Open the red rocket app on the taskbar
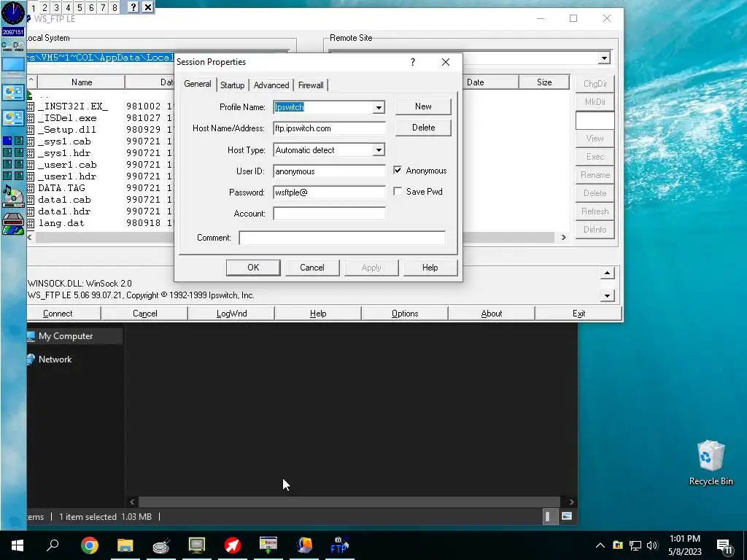Viewport: 747px width, 560px height. pos(233,545)
